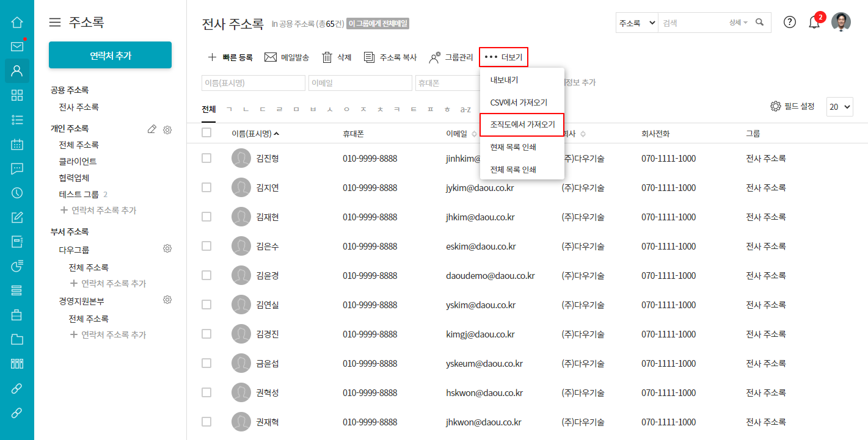
Task: Select the checkbox beside 김은수
Action: tap(206, 246)
